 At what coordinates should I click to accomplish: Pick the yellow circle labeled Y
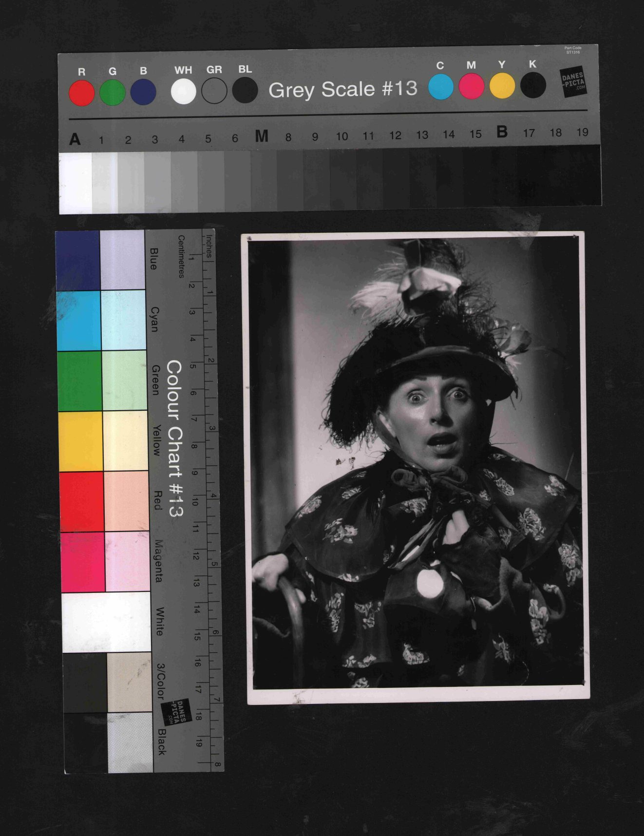coord(502,86)
